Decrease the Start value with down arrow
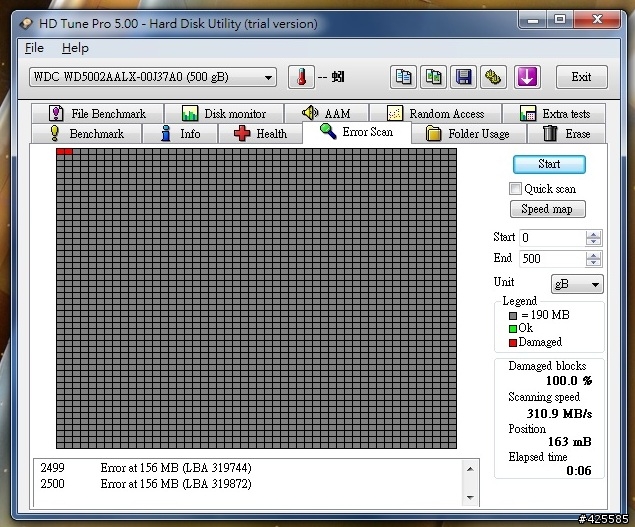 (x=593, y=242)
